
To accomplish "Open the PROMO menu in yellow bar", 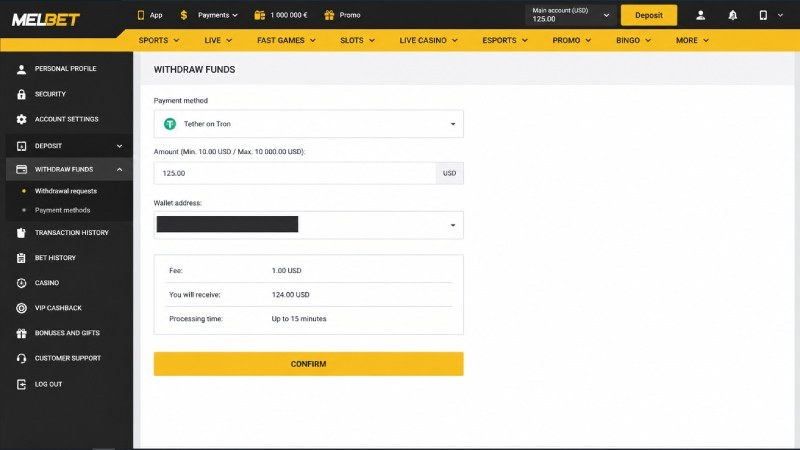I will [571, 40].
